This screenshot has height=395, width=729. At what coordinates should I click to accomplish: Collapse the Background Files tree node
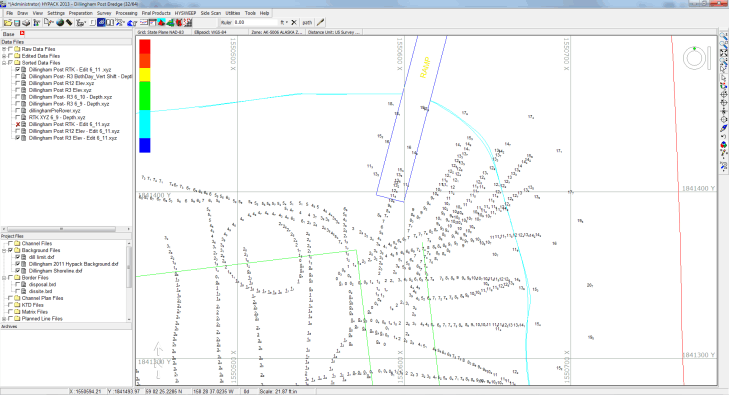4,250
